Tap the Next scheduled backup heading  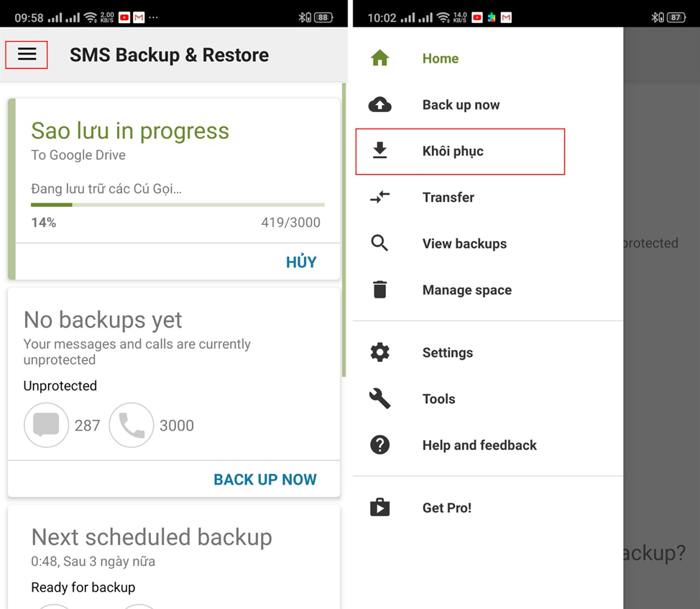[152, 536]
